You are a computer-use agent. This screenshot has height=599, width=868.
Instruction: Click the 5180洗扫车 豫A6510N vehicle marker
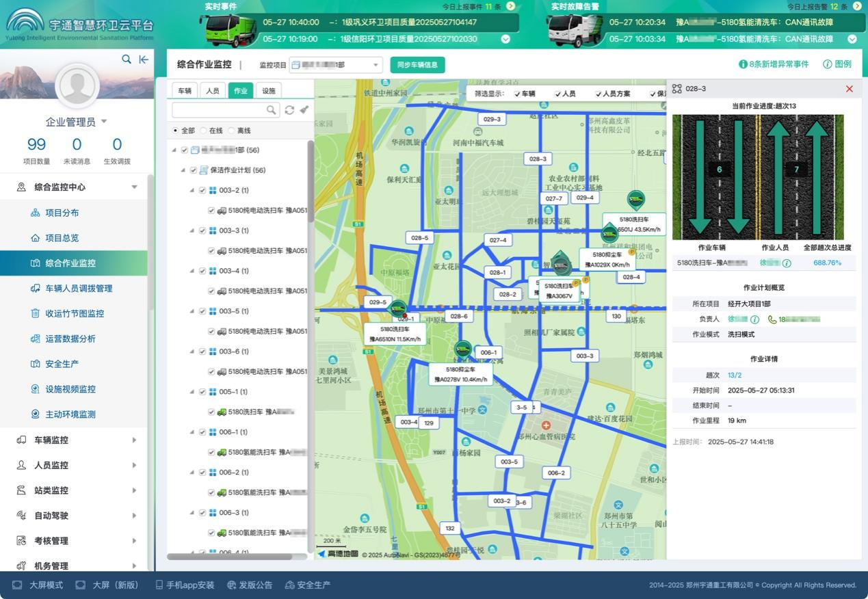coord(397,310)
